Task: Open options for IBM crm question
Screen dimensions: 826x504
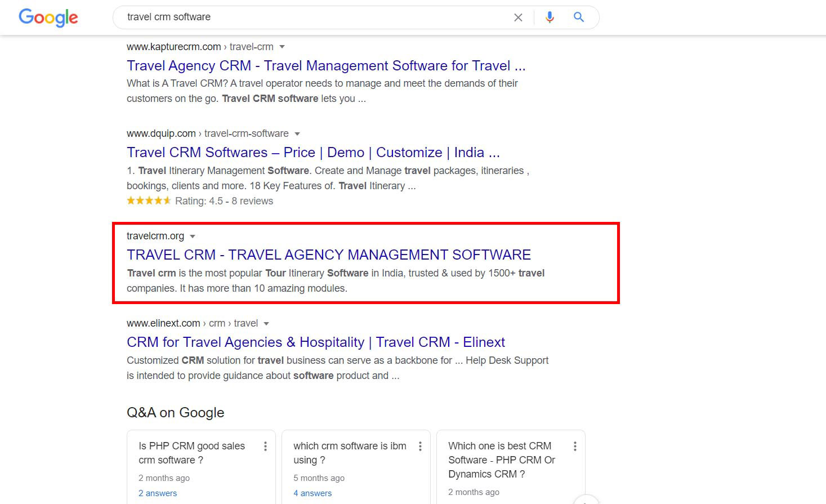Action: click(420, 447)
